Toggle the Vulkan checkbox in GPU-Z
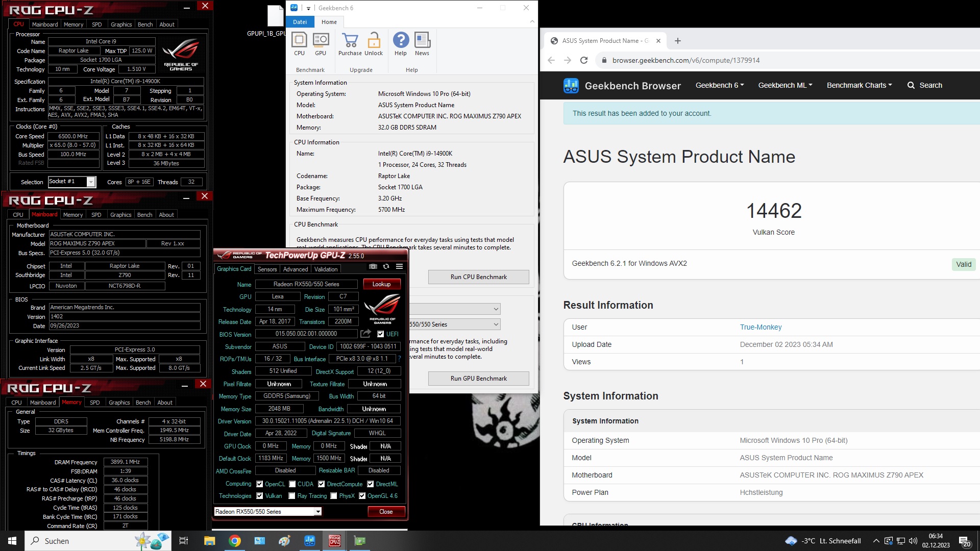 tap(259, 496)
